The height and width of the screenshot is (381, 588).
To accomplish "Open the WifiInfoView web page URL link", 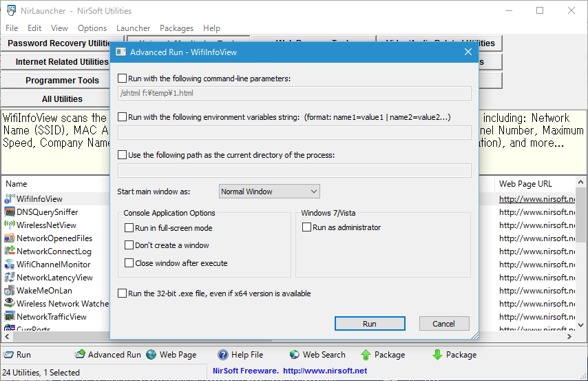I will [536, 199].
